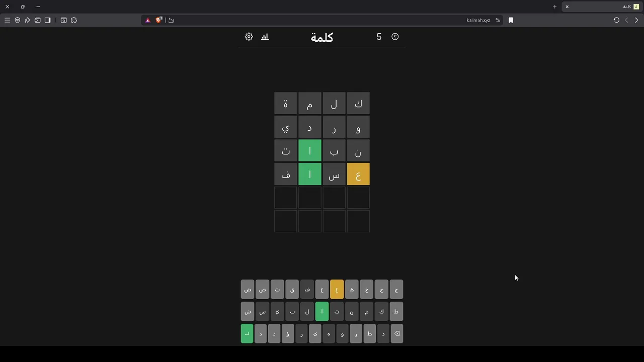
Task: Tap the ذ key on the keyboard
Action: click(x=261, y=333)
